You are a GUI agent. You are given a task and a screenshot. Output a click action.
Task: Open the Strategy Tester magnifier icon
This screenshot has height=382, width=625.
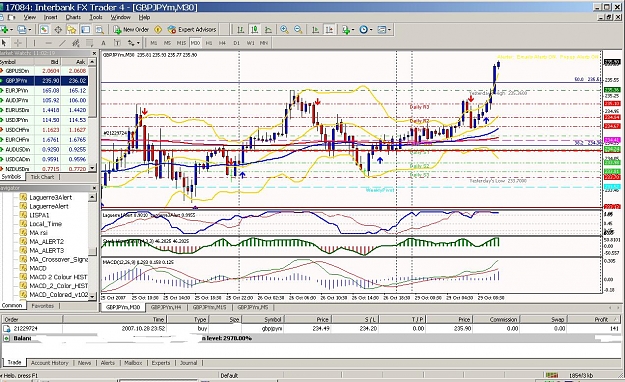99,30
